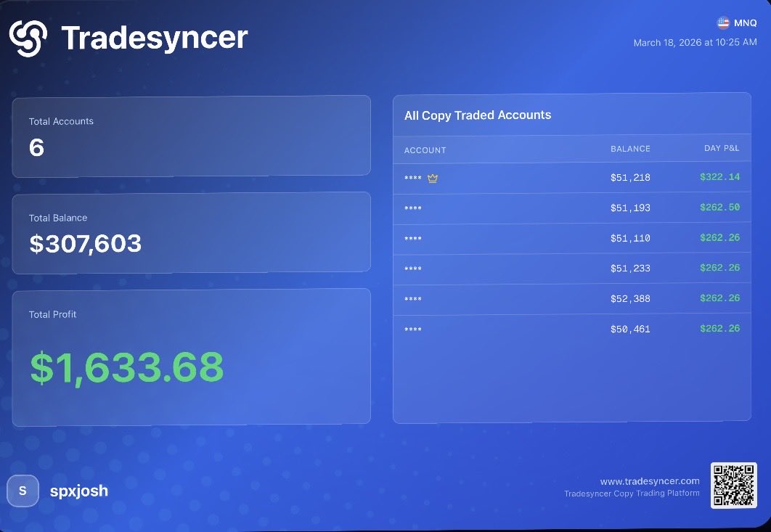
Task: Click the S avatar badge for spxjosh
Action: pos(23,491)
